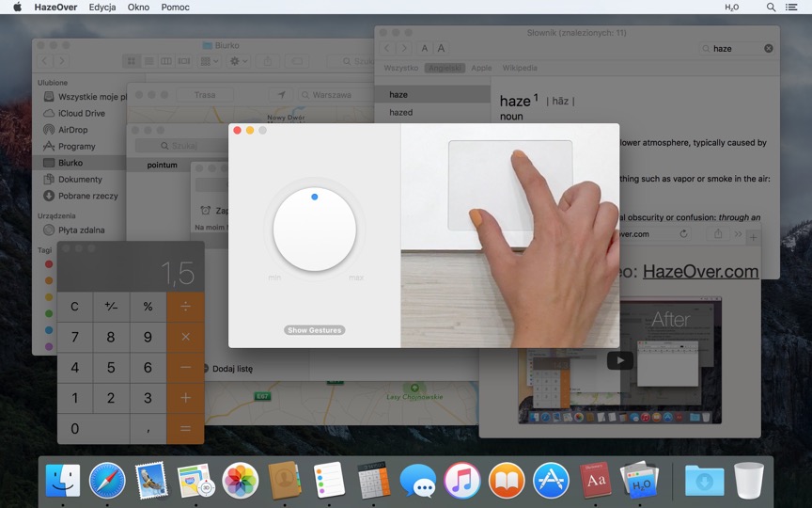Select Płyta zdalna in Finder sidebar
Screen dimensions: 812x508
(80, 230)
